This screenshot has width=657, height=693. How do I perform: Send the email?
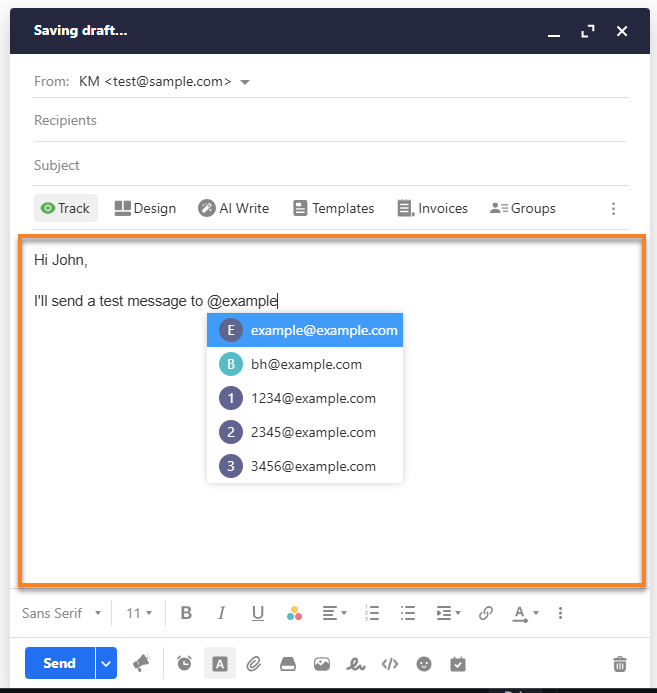pos(60,663)
